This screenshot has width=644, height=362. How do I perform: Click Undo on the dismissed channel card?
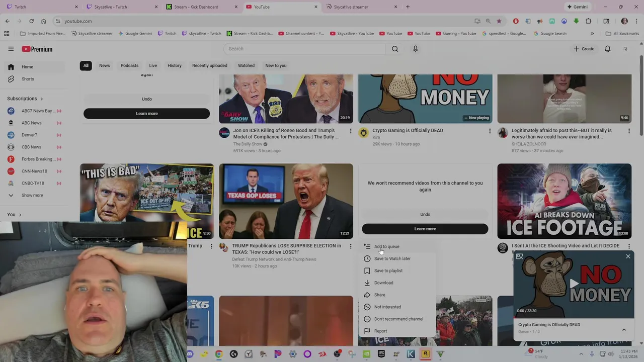425,214
